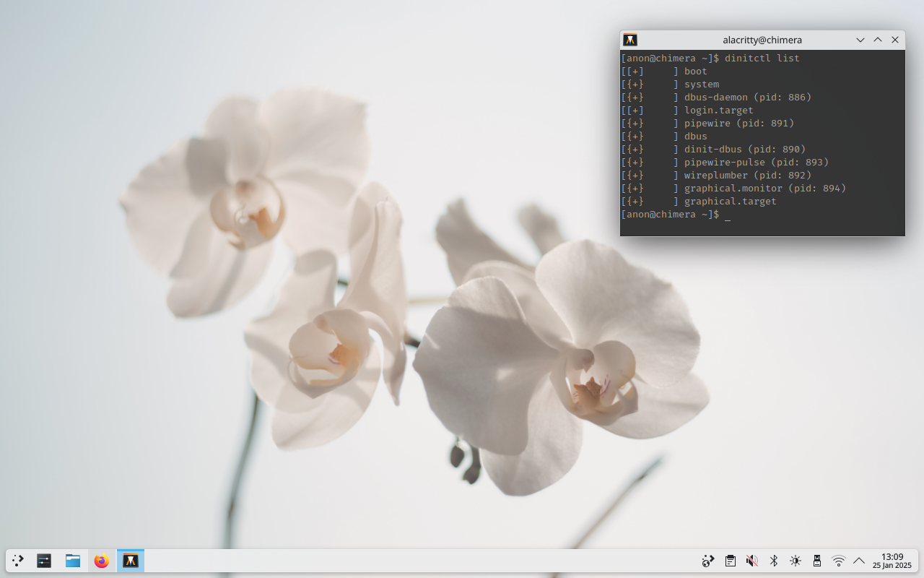Click the last terminal prompt line
The width and height of the screenshot is (924, 578).
click(x=676, y=215)
